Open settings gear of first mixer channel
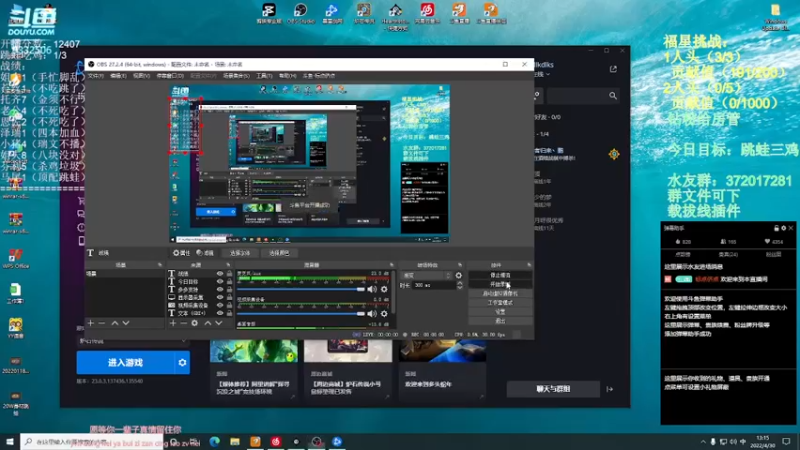Screen dimensions: 800x450 pos(384,289)
